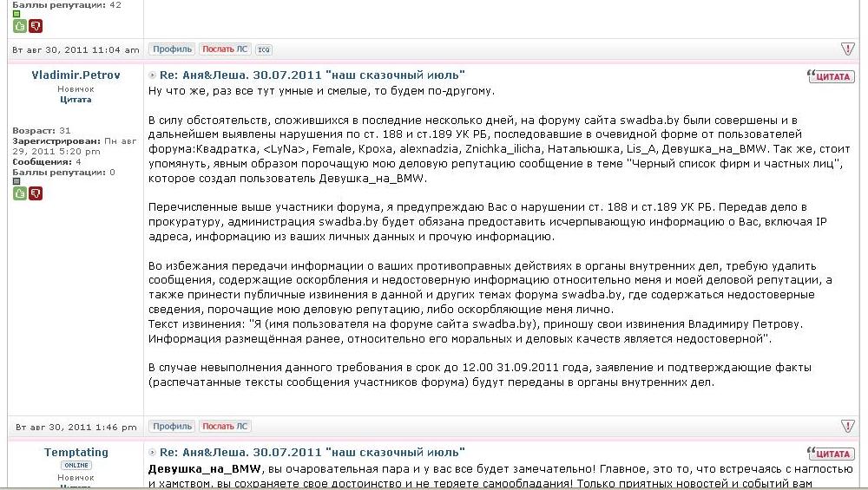This screenshot has height=490, width=868.
Task: Report Vladimir.Petrov's post via 1:46 pm warning triangle
Action: pyautogui.click(x=847, y=427)
